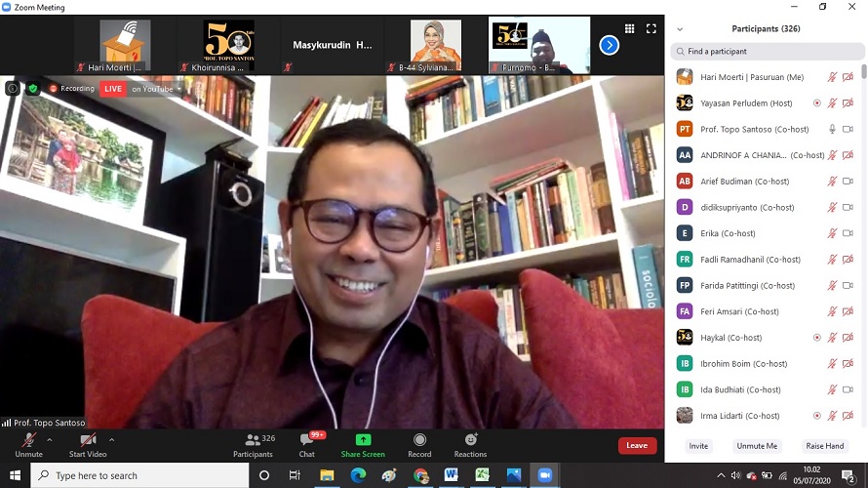
Task: Open the Chat window
Action: pos(307,441)
